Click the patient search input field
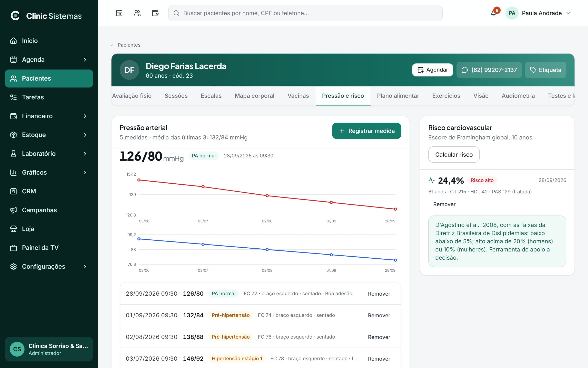Viewport: 588px width, 368px height. point(305,13)
